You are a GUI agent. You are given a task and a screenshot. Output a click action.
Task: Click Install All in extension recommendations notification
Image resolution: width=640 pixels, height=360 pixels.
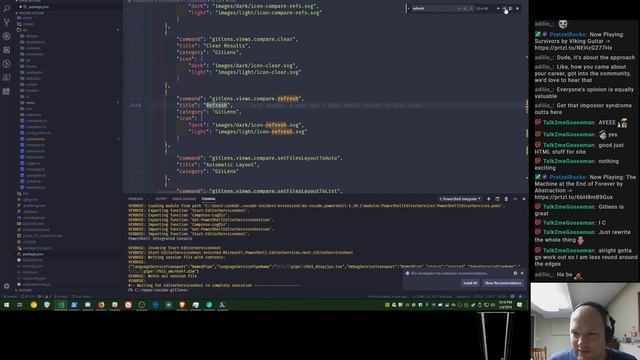[x=470, y=283]
